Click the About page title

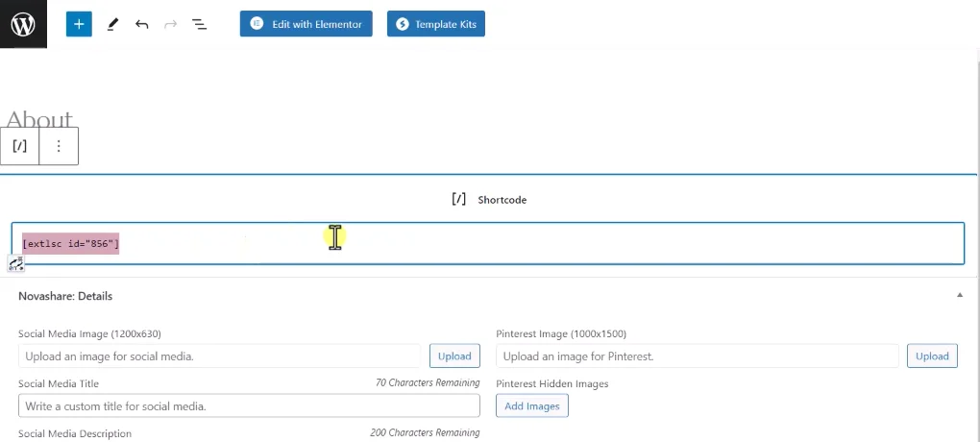click(x=40, y=119)
